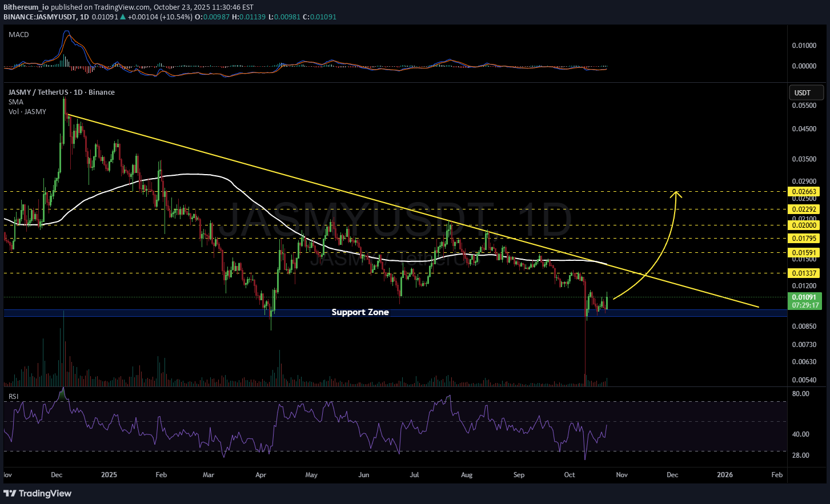The width and height of the screenshot is (830, 504).
Task: Click the 0.02663 price target label
Action: click(x=803, y=192)
